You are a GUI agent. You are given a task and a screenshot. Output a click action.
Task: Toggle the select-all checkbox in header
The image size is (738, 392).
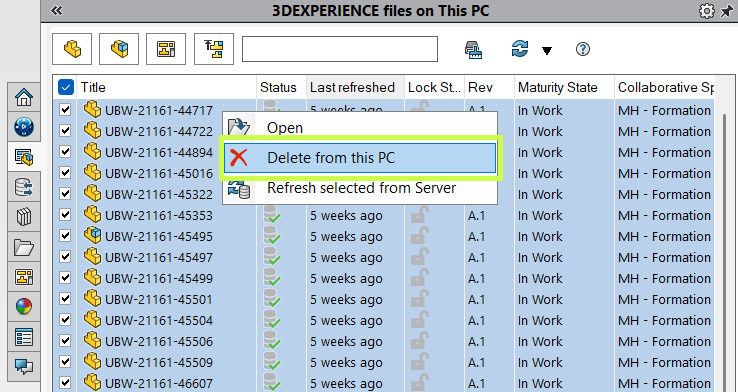(x=65, y=87)
